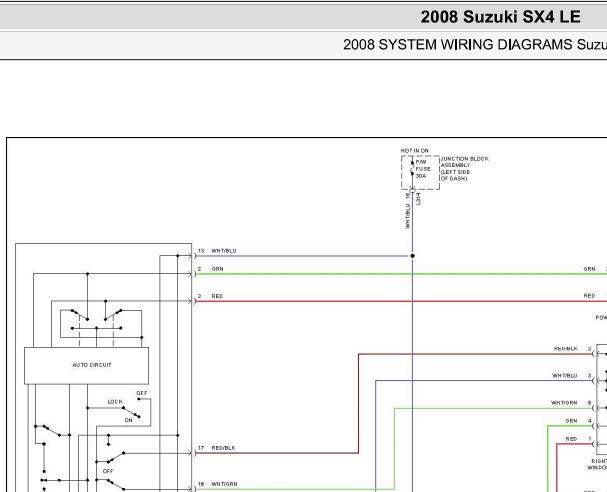Click the "17 RED/BLK" pin label
607x492 pixels.
point(217,448)
